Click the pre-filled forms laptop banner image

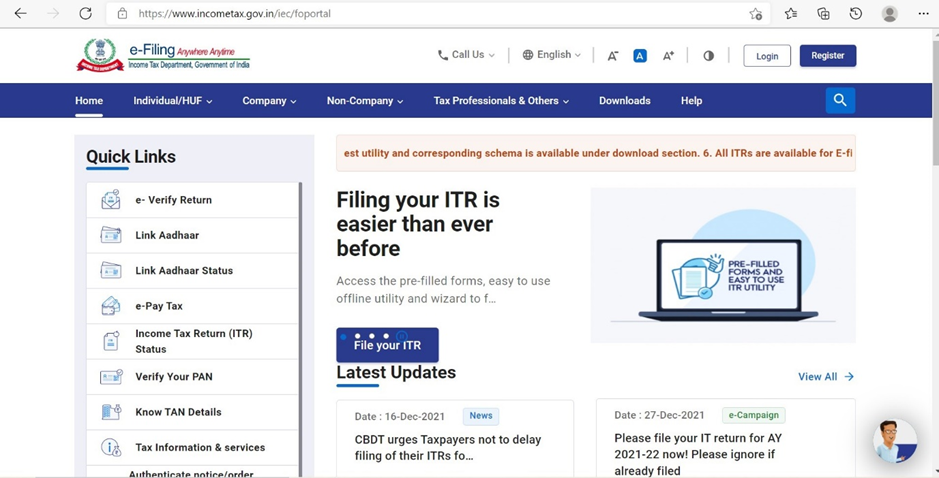[723, 265]
